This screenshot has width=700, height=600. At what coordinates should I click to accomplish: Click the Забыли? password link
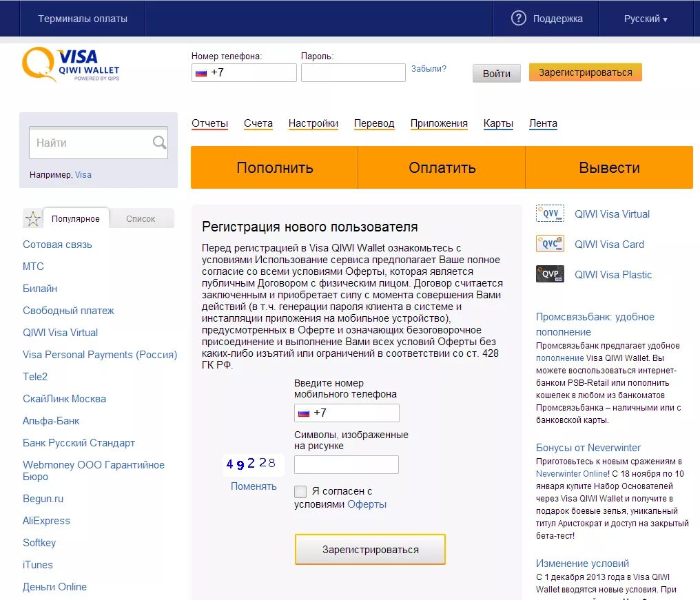coord(429,69)
